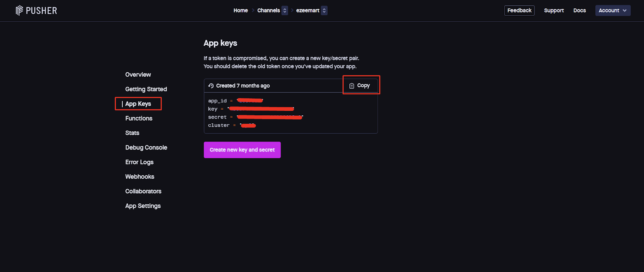Go to Home in breadcrumb
644x272 pixels.
[241, 10]
